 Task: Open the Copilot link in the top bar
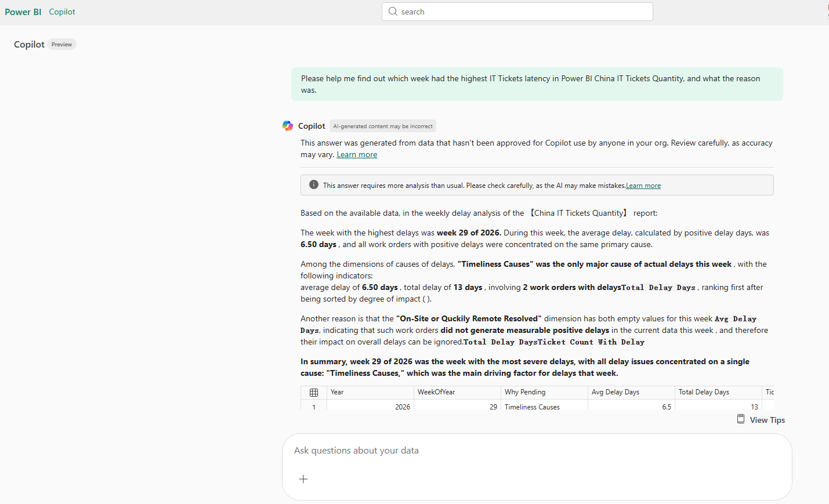click(x=62, y=12)
